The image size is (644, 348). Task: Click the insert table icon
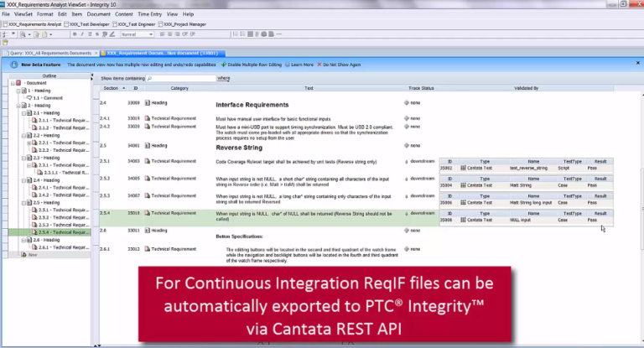coord(250,34)
